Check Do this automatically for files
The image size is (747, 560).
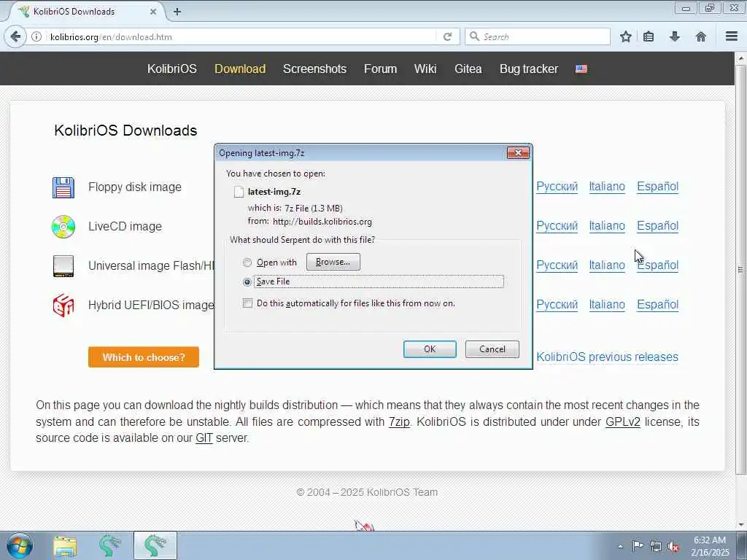click(x=247, y=303)
